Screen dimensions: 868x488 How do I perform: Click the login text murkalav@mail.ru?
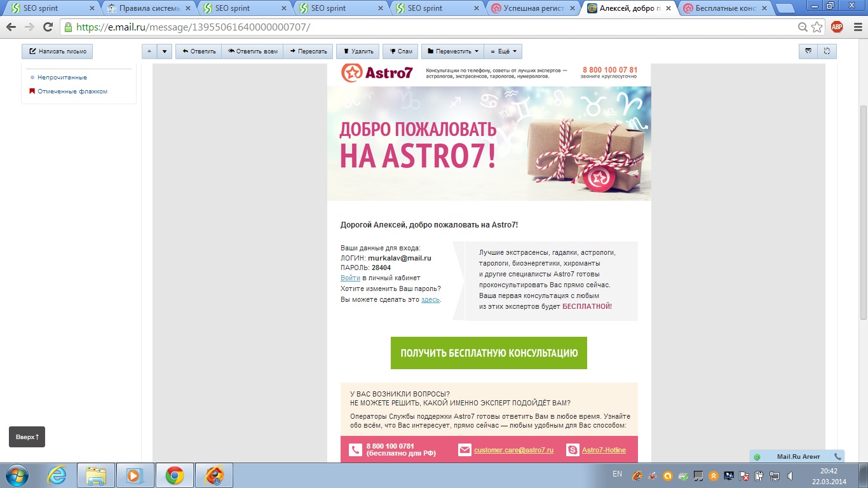[400, 258]
